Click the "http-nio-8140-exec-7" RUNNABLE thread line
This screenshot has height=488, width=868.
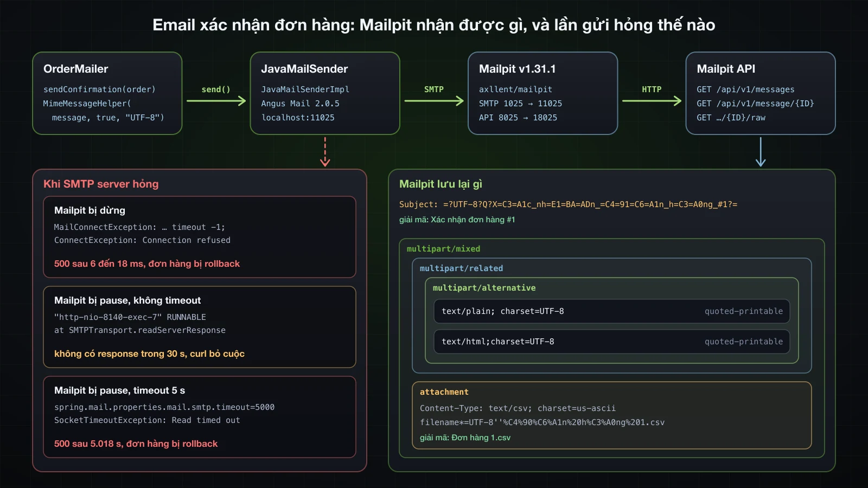click(130, 317)
